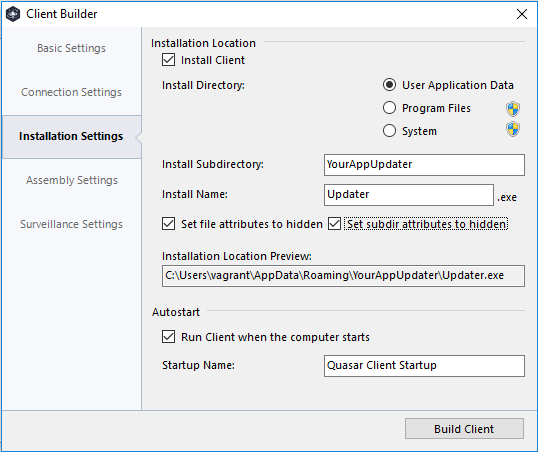Uncheck the Install Client checkbox
Viewport: 538px width, 452px height.
coord(168,60)
